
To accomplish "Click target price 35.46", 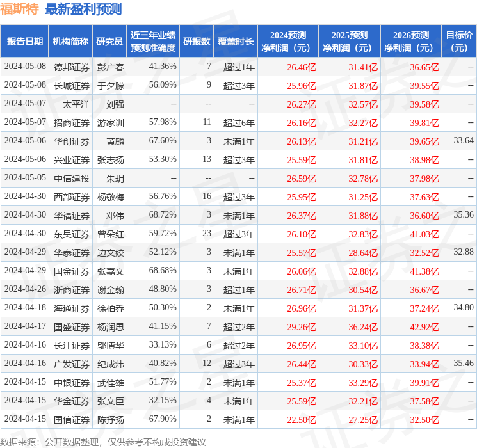I will [x=464, y=363].
